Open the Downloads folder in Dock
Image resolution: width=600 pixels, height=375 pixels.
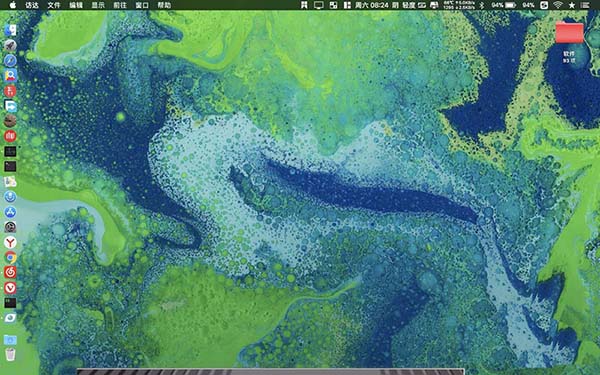click(x=10, y=340)
